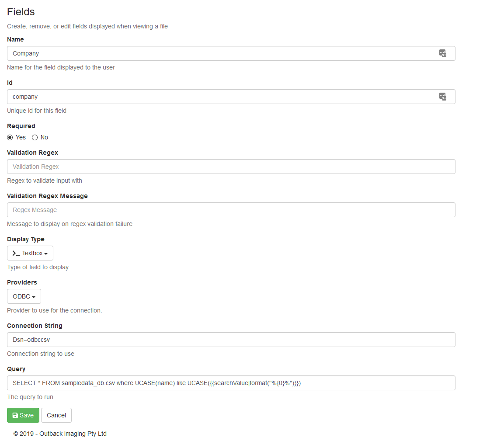The height and width of the screenshot is (448, 504).
Task: Select No for the Required option
Action: pyautogui.click(x=35, y=137)
